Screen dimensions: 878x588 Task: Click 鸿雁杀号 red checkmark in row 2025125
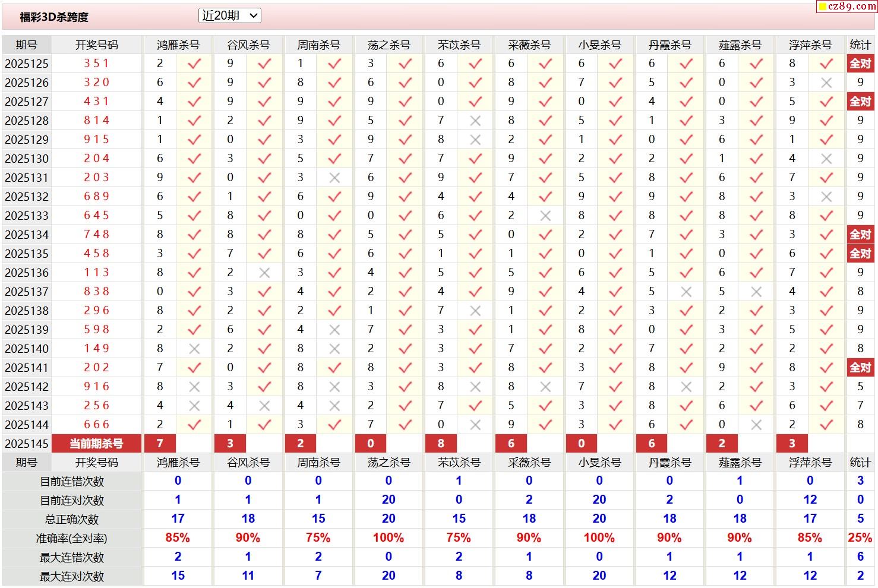click(194, 64)
